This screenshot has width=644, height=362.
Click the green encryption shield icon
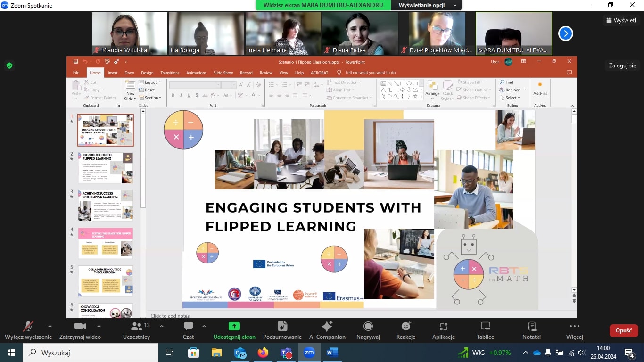(9, 66)
